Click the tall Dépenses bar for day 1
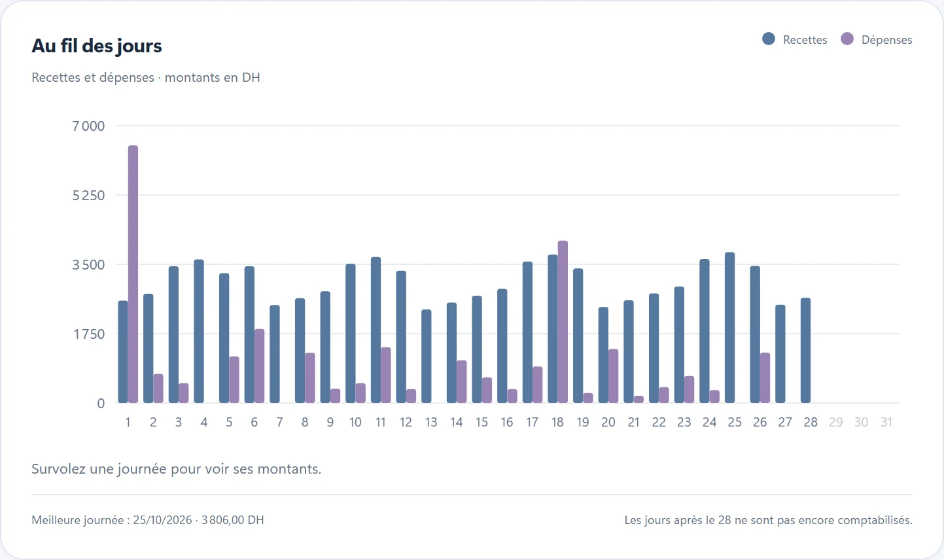 click(x=133, y=274)
